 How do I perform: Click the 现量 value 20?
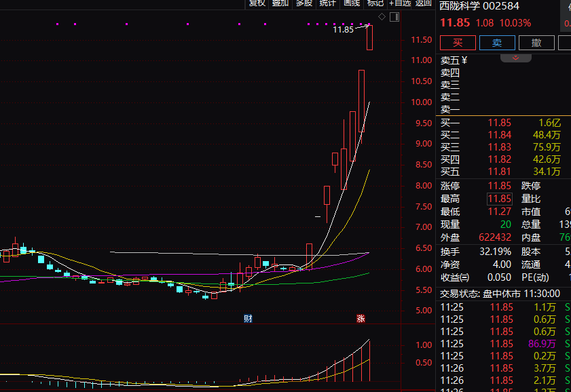505,224
